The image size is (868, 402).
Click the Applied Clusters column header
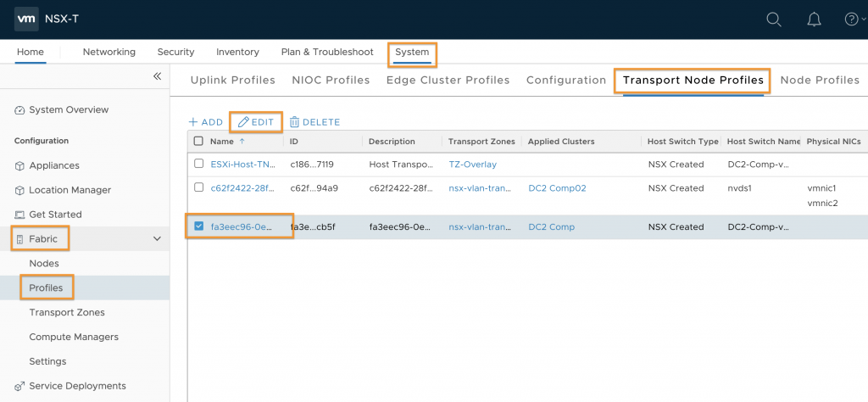tap(561, 141)
